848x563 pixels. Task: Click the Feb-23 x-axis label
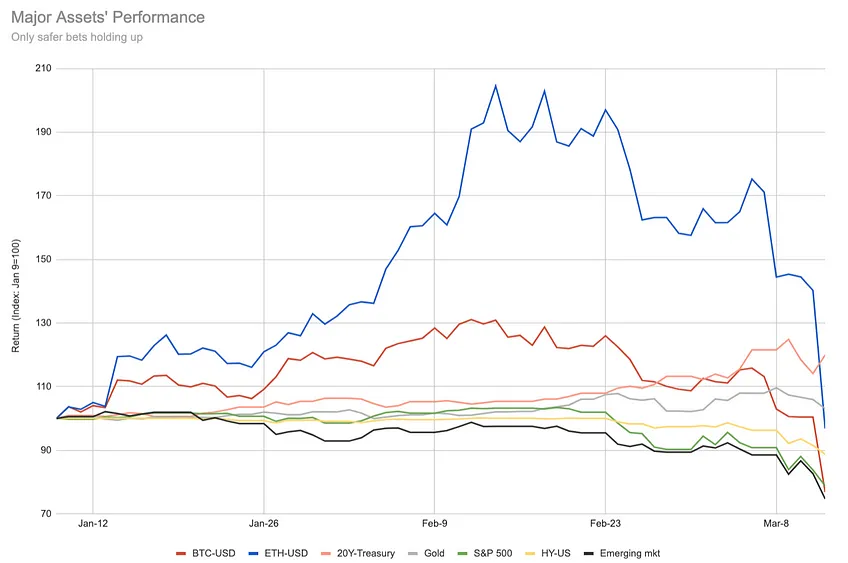click(605, 524)
